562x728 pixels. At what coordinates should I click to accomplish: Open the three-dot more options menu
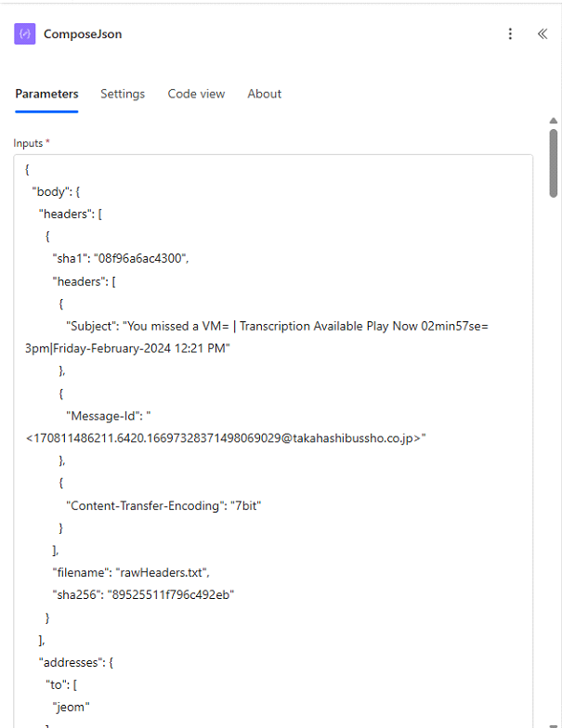pyautogui.click(x=510, y=34)
